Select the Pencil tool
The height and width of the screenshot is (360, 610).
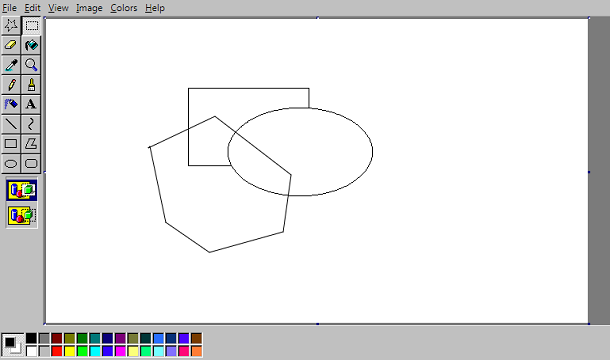11,84
